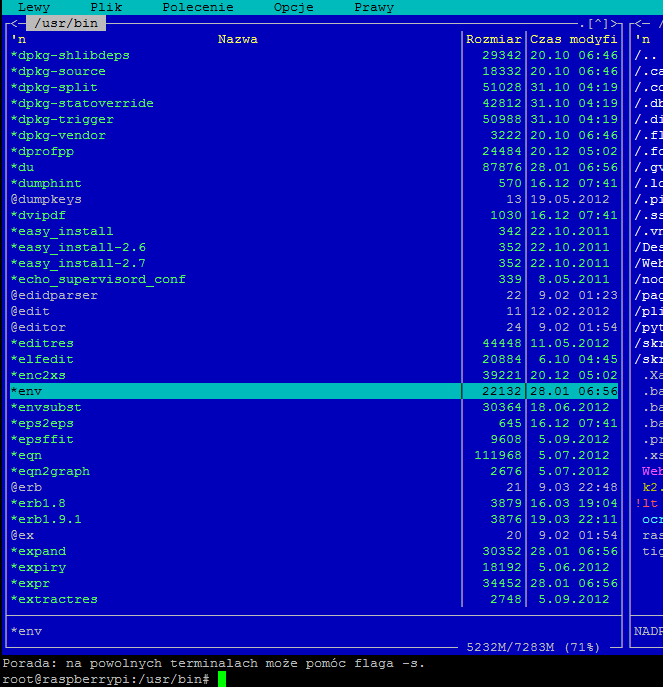This screenshot has height=687, width=663.
Task: Click the highlighted env row
Action: tap(314, 391)
